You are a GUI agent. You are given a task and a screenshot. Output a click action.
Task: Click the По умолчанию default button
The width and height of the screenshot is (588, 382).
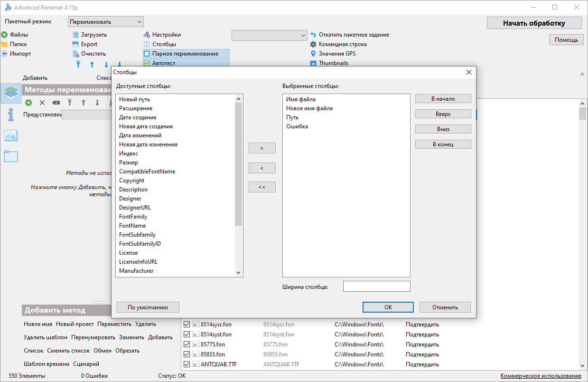(148, 307)
